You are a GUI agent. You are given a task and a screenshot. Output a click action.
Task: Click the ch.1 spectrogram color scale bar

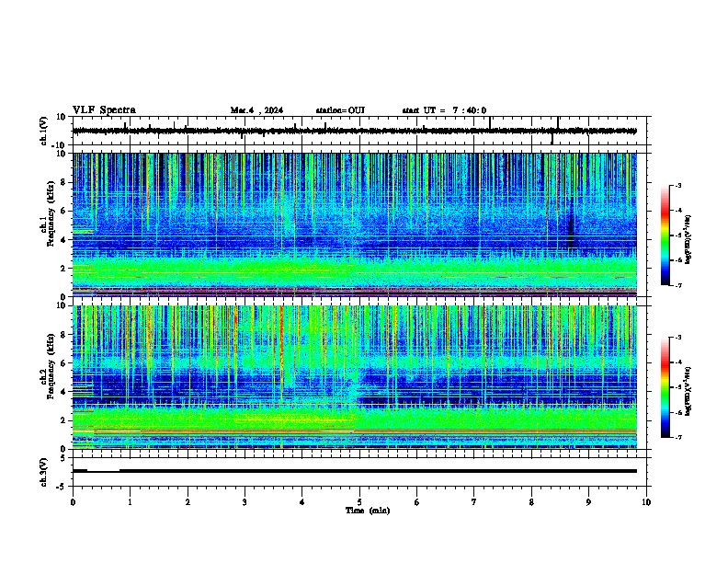coord(665,236)
